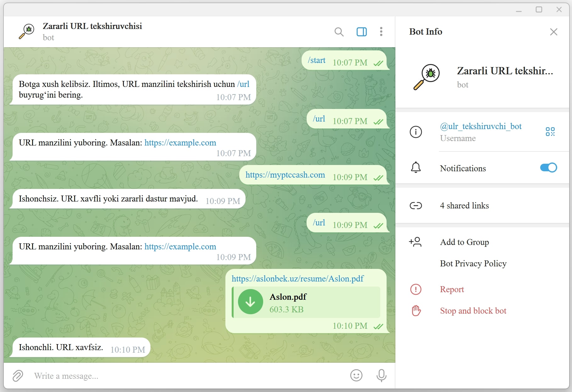
Task: Click the bot avatar in Bot Info
Action: [x=427, y=77]
